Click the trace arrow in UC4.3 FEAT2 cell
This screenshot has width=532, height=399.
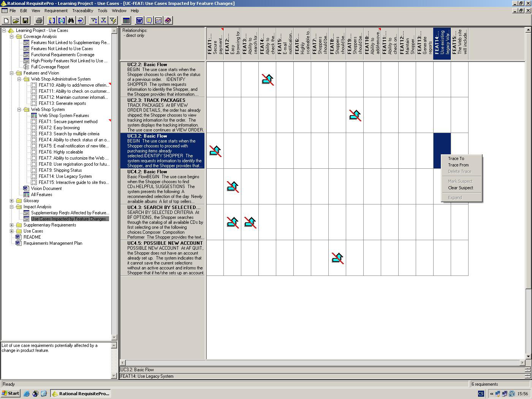click(x=233, y=222)
